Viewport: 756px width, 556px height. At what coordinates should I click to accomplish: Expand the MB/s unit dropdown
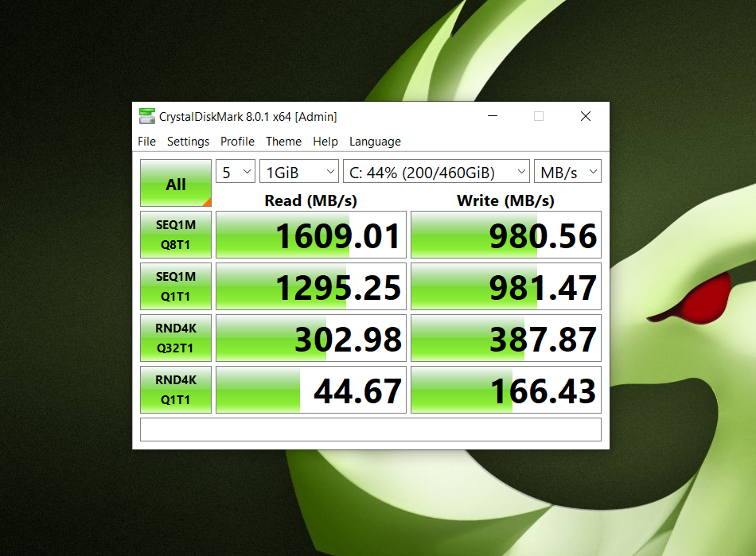[x=567, y=172]
